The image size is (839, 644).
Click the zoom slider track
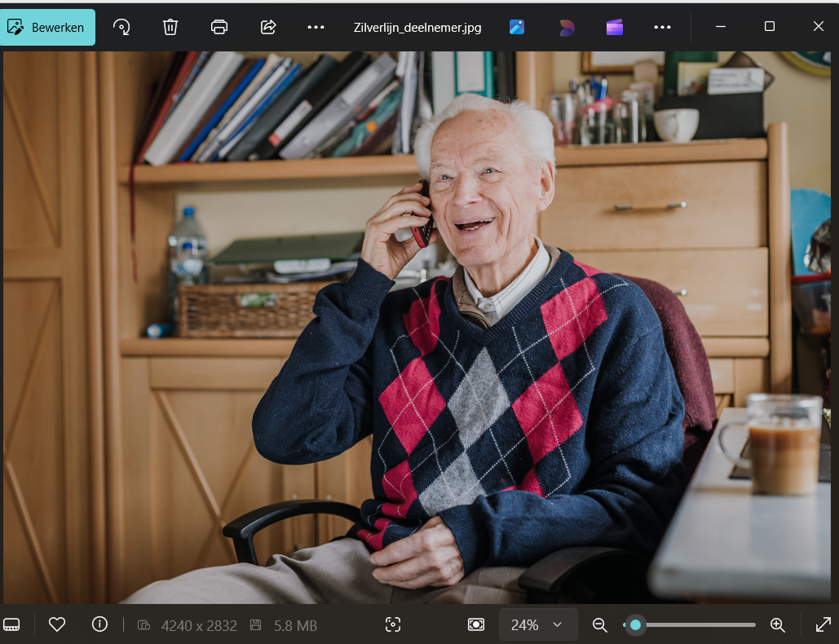point(693,624)
